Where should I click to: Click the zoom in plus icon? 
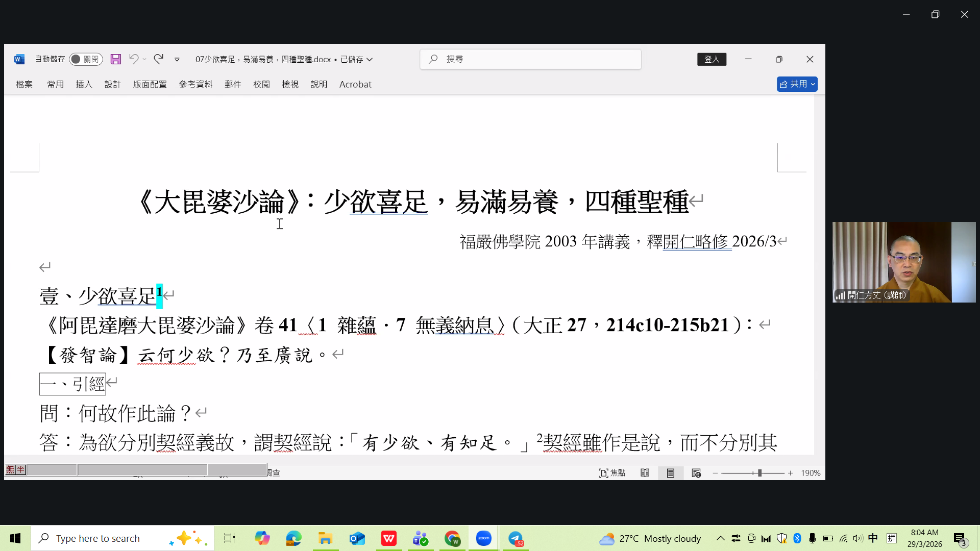coord(790,473)
